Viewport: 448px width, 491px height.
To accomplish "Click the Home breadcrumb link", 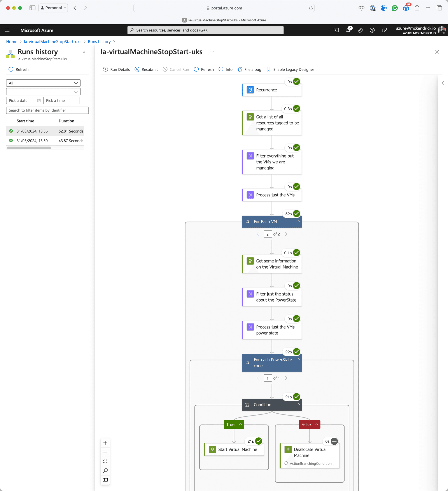I will [x=12, y=42].
